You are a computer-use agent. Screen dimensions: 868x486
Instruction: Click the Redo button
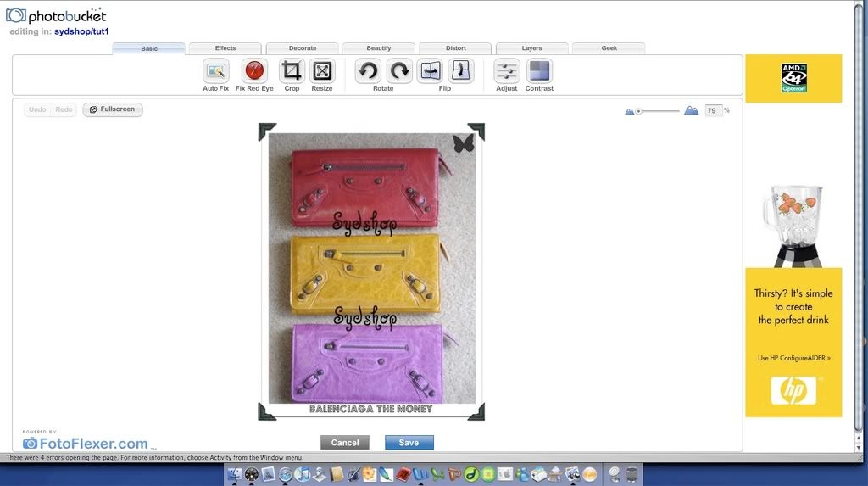click(x=64, y=109)
